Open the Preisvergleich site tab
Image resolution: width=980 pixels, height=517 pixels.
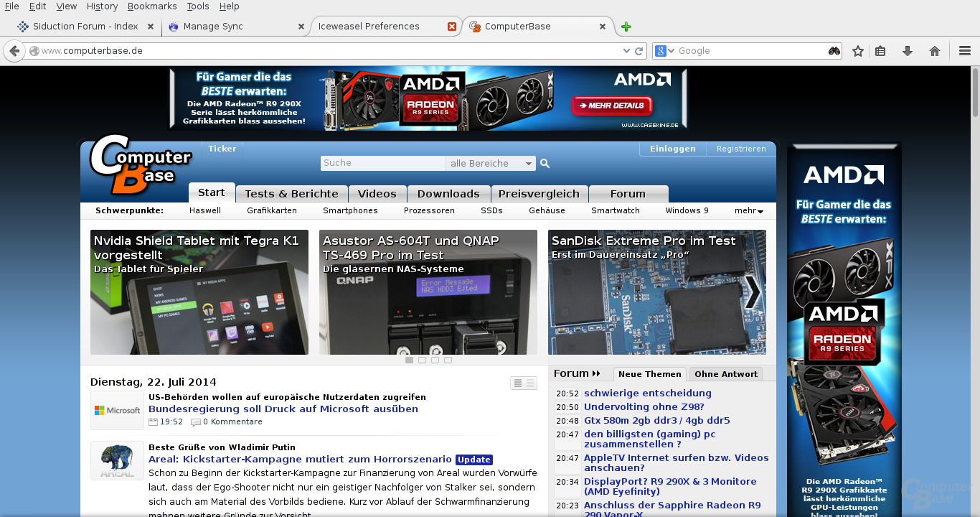click(x=539, y=194)
